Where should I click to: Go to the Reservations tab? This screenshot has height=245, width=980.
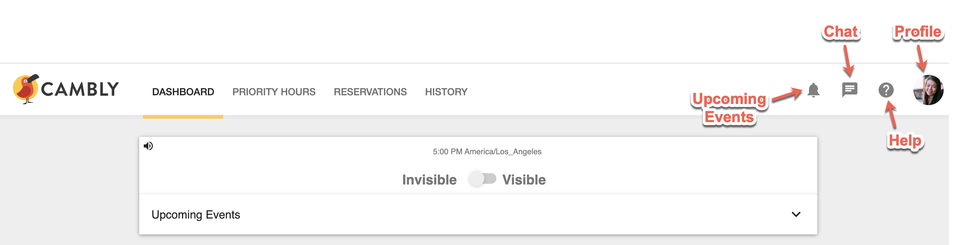tap(370, 91)
